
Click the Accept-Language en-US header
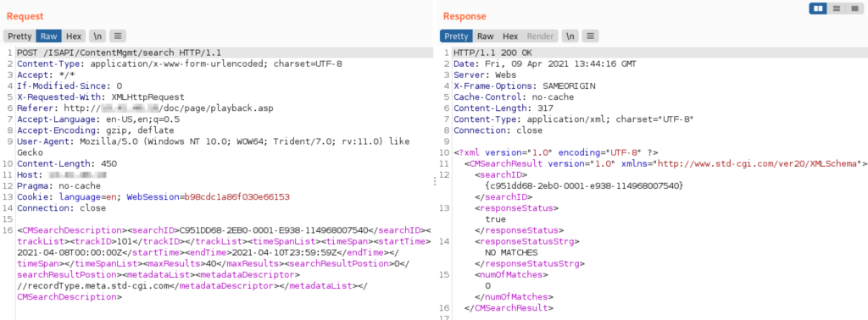pyautogui.click(x=98, y=119)
